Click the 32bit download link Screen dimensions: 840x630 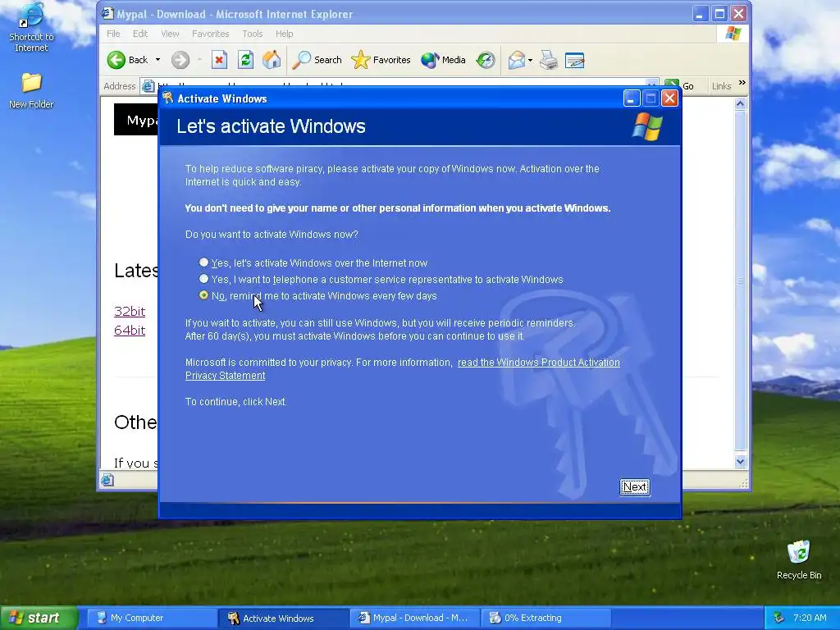click(130, 311)
